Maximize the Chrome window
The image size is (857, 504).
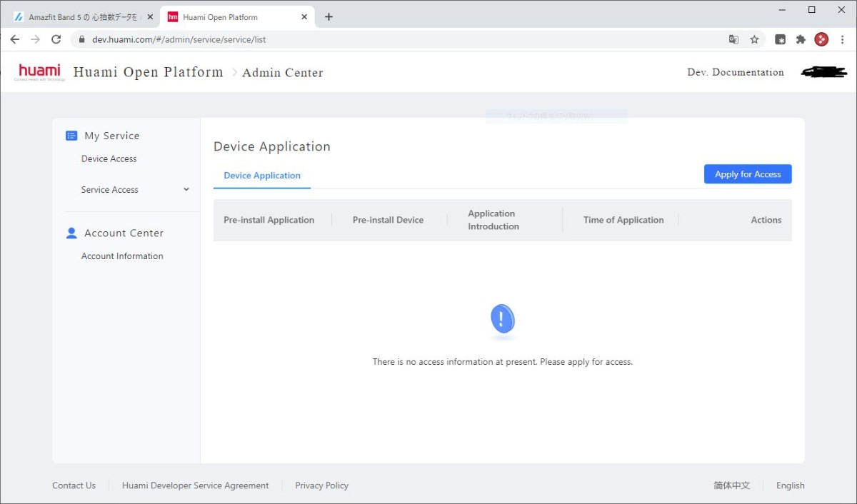tap(812, 9)
